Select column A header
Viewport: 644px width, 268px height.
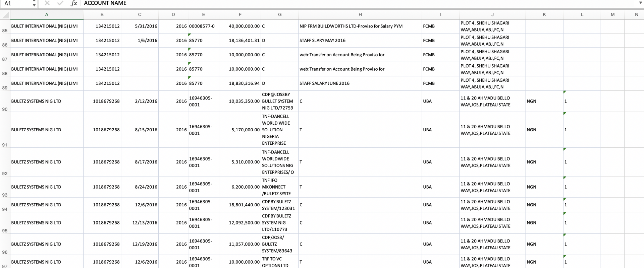[47, 15]
